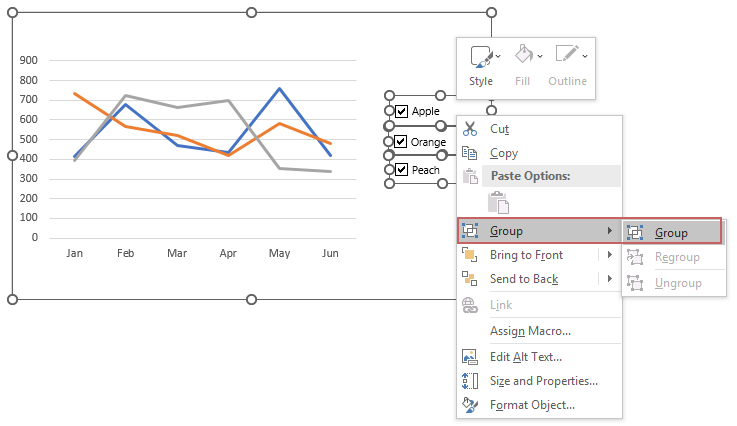Expand the Outline dropdown arrow
The width and height of the screenshot is (737, 426).
tap(585, 56)
